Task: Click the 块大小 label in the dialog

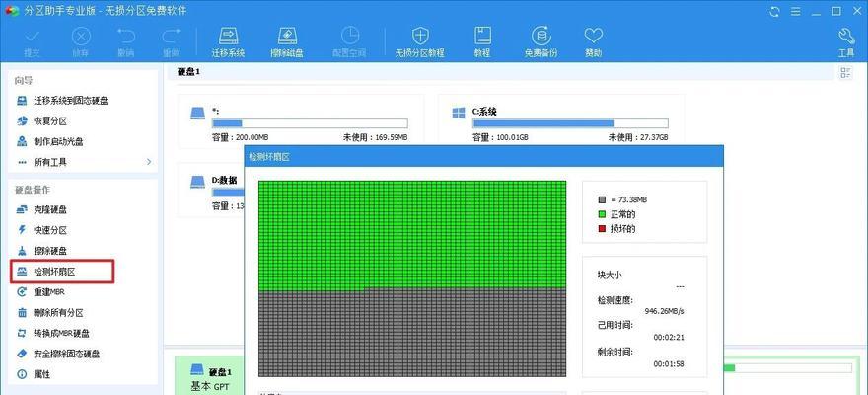Action: (610, 276)
